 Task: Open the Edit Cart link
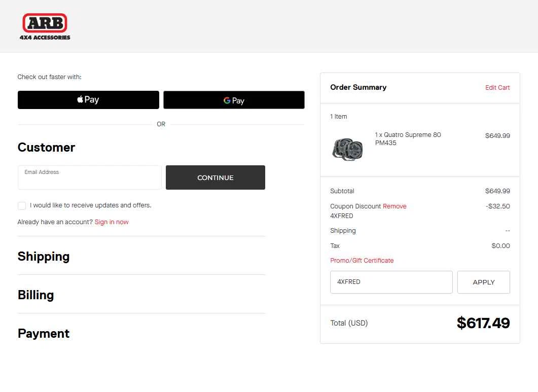point(497,88)
